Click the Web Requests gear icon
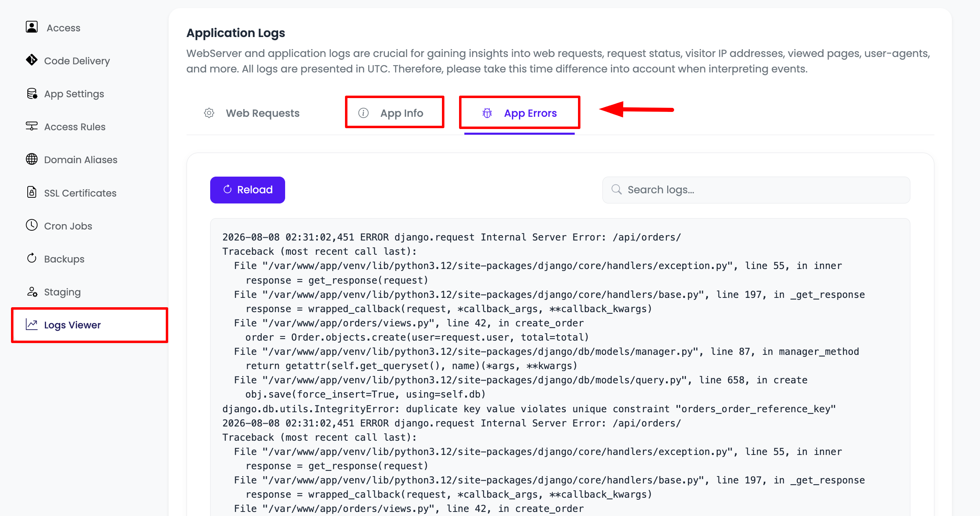 tap(209, 113)
